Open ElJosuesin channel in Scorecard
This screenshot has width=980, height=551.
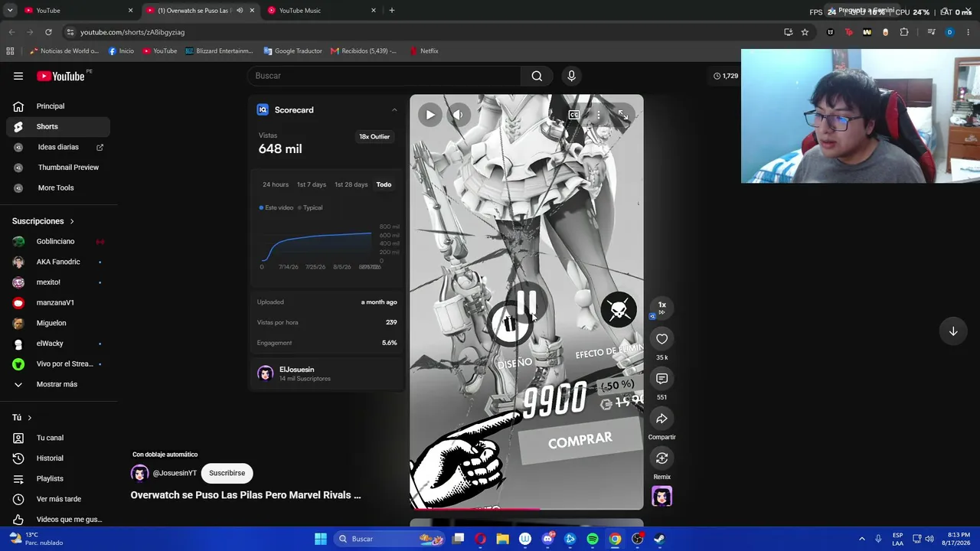pos(296,370)
